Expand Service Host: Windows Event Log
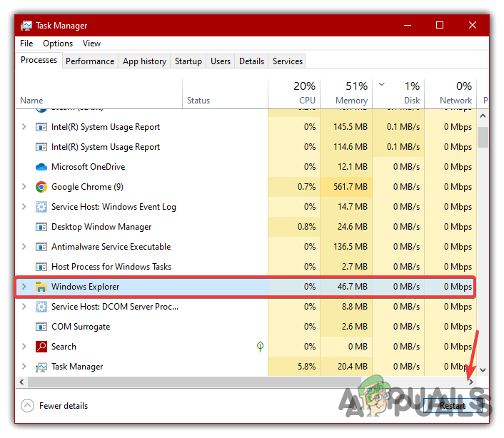This screenshot has width=504, height=438. pos(24,206)
